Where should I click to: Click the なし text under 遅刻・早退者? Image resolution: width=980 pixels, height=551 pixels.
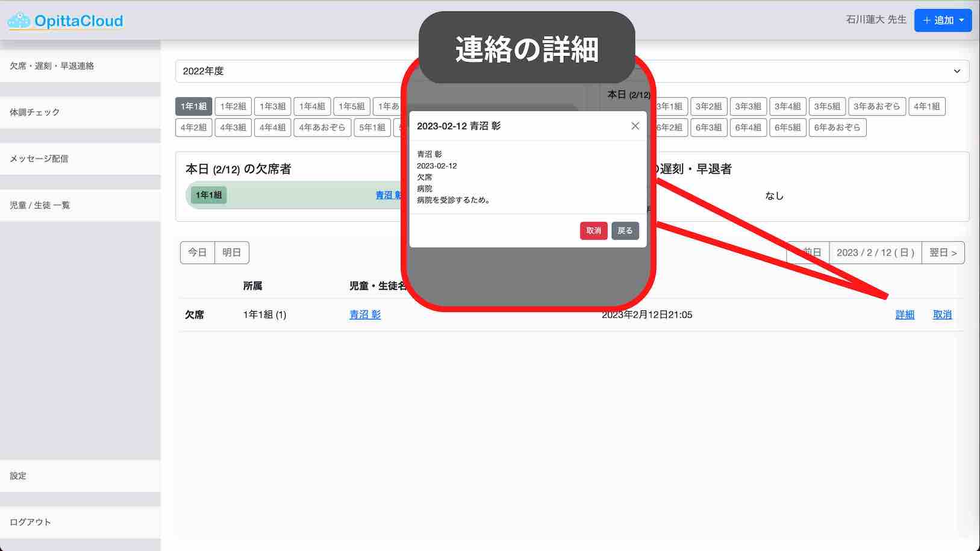[x=774, y=195]
